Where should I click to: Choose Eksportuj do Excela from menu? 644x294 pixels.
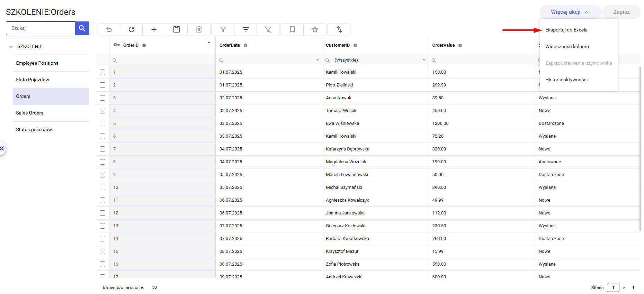[x=566, y=30]
